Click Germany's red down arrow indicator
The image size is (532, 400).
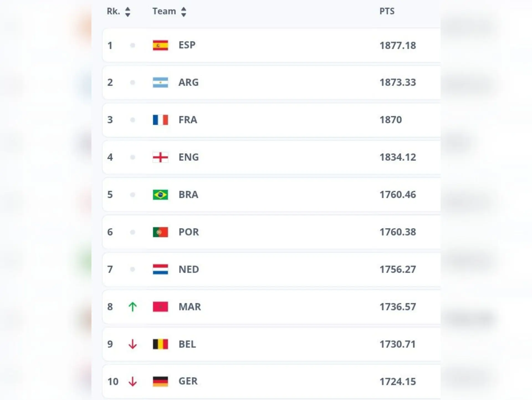tap(132, 381)
